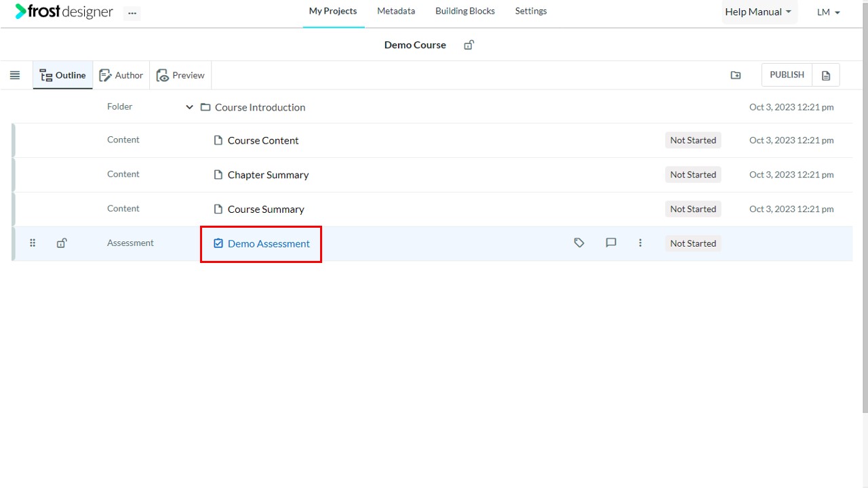Toggle the hamburger sidebar menu

point(15,75)
